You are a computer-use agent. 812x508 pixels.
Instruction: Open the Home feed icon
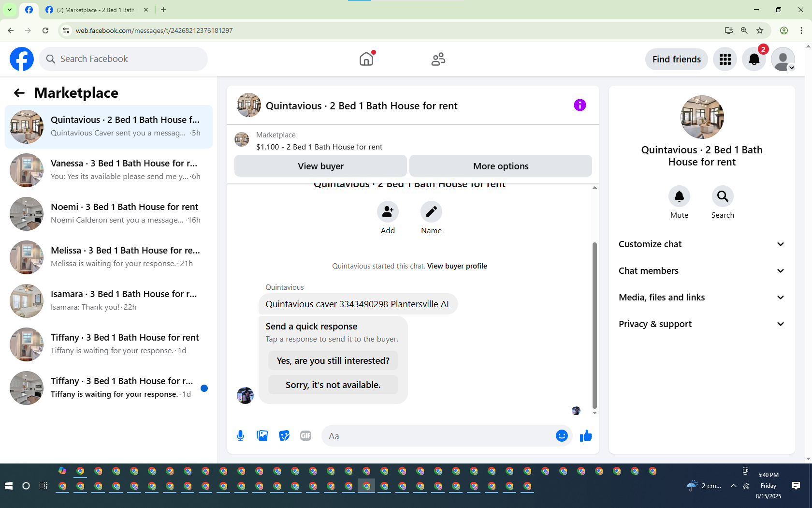point(366,59)
